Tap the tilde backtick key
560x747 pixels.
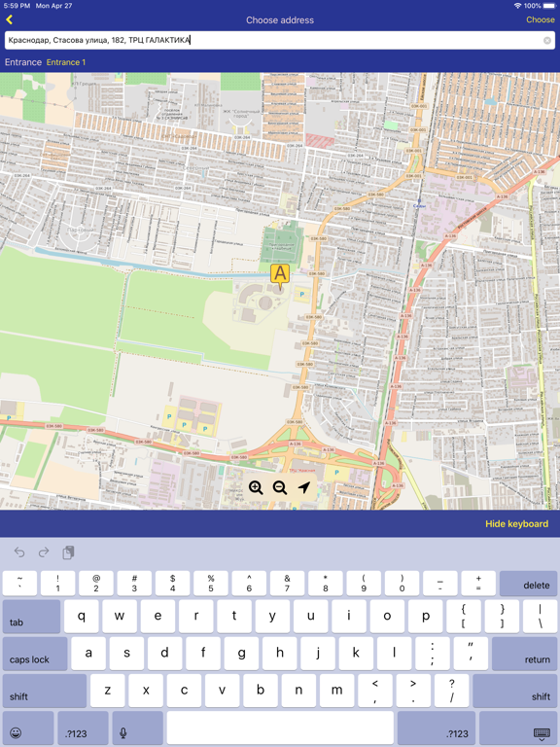pos(19,584)
